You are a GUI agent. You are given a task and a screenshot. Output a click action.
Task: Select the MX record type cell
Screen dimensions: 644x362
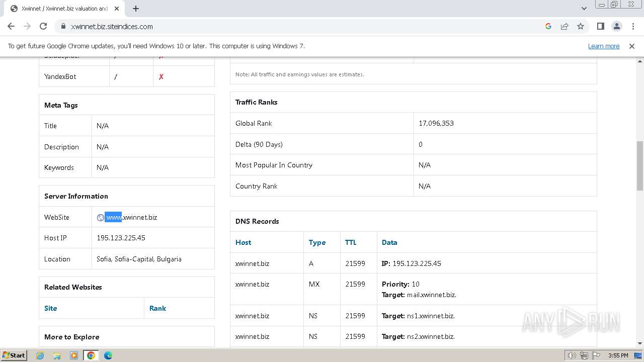314,284
